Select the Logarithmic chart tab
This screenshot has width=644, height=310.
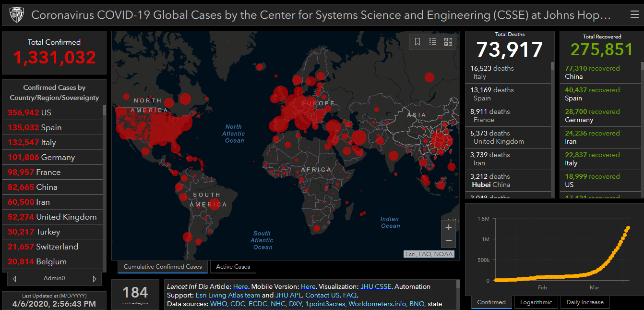point(536,302)
